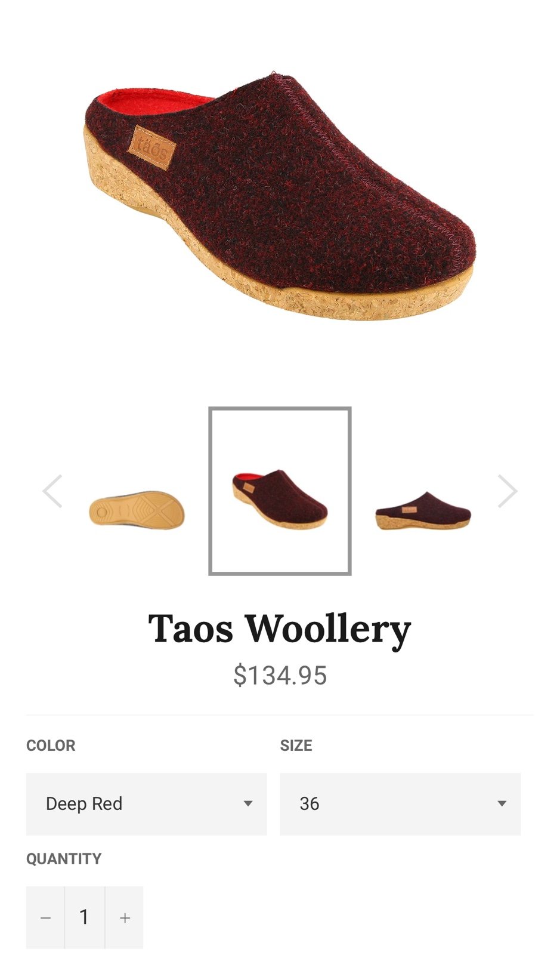Click the quantity field showing 1
Image resolution: width=560 pixels, height=955 pixels.
[85, 917]
